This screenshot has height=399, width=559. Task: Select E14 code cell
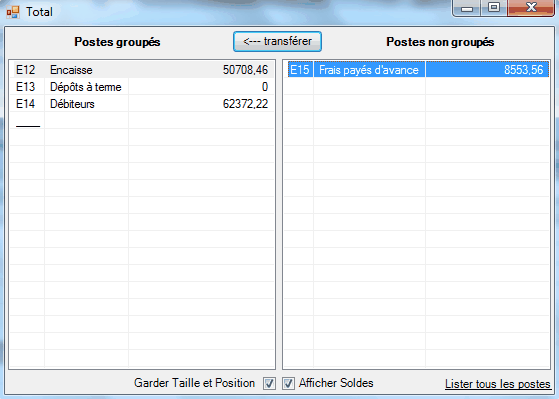[x=26, y=104]
